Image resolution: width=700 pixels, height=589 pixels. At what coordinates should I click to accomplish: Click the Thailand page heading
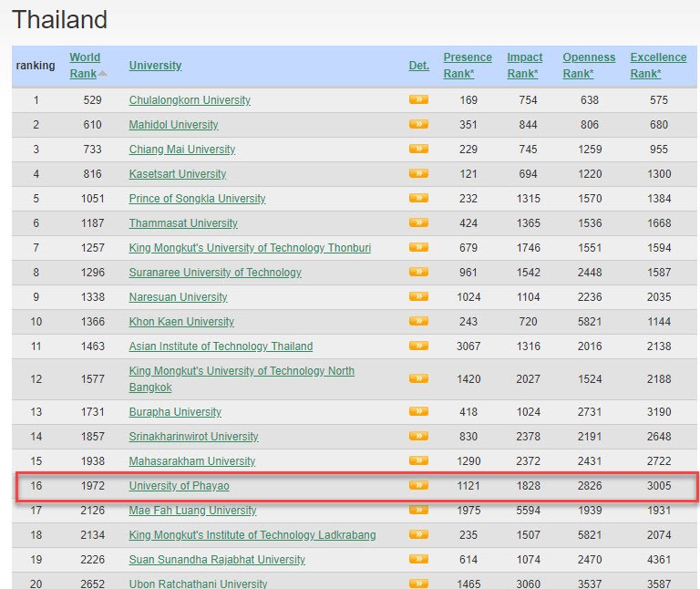pos(60,20)
